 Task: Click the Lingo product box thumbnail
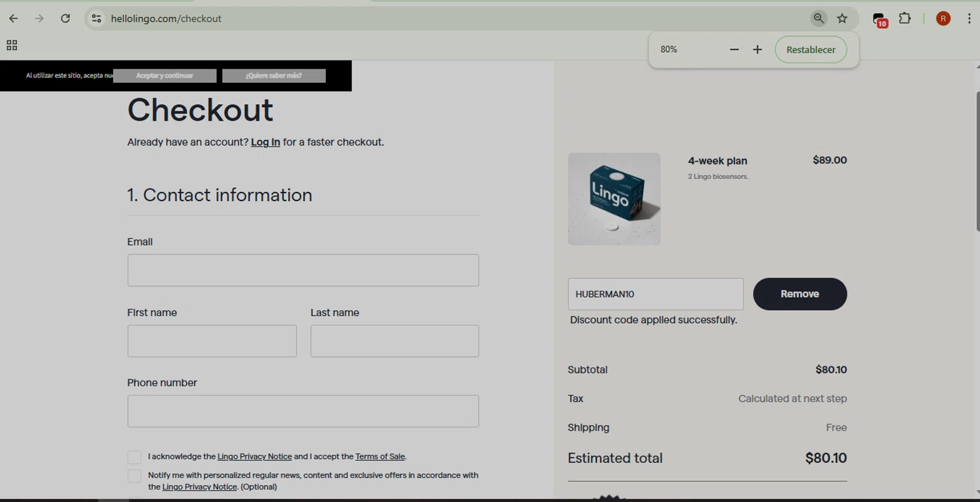[614, 199]
